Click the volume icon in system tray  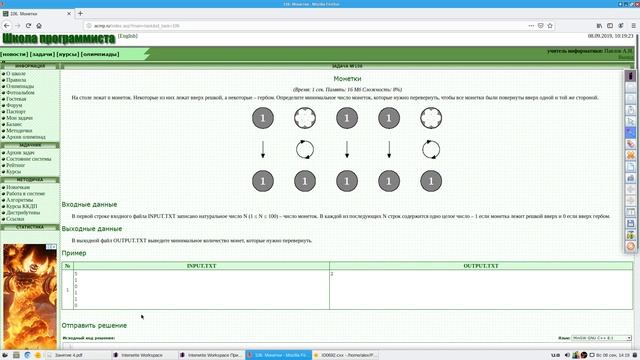click(567, 355)
